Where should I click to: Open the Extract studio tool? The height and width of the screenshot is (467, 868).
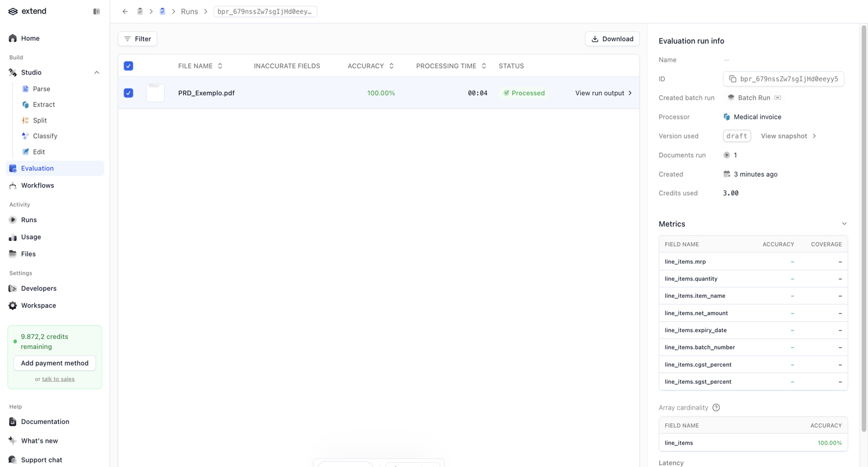[44, 104]
